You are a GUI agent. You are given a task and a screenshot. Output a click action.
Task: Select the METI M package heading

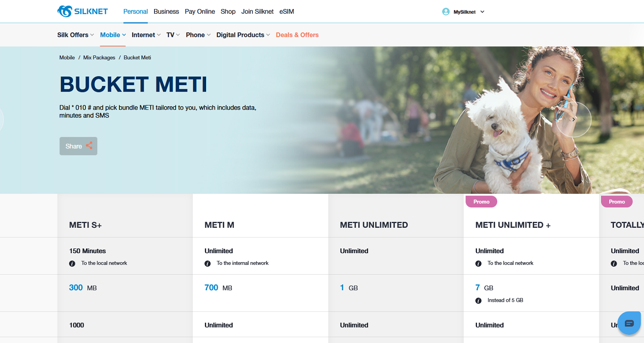pos(219,225)
